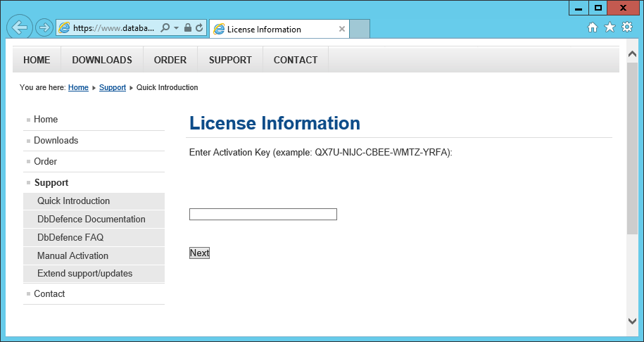The height and width of the screenshot is (342, 644).
Task: Click the address bar search magnifier icon
Action: click(165, 28)
